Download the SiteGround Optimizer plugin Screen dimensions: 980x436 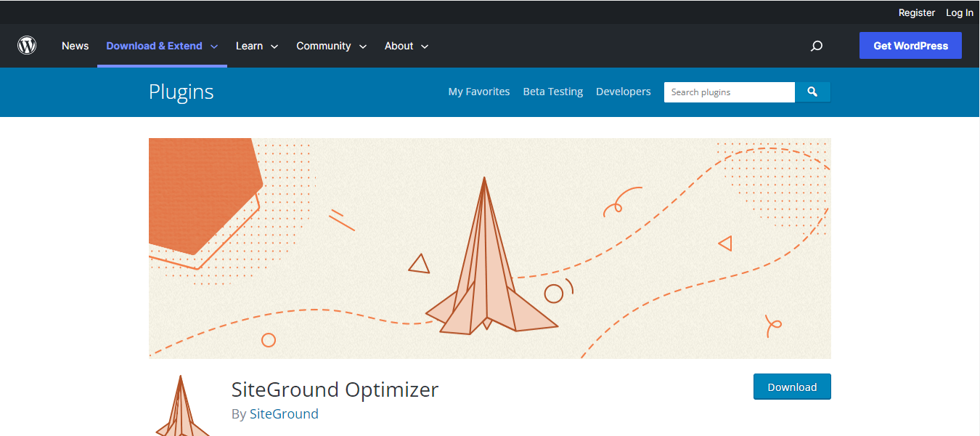click(x=791, y=387)
